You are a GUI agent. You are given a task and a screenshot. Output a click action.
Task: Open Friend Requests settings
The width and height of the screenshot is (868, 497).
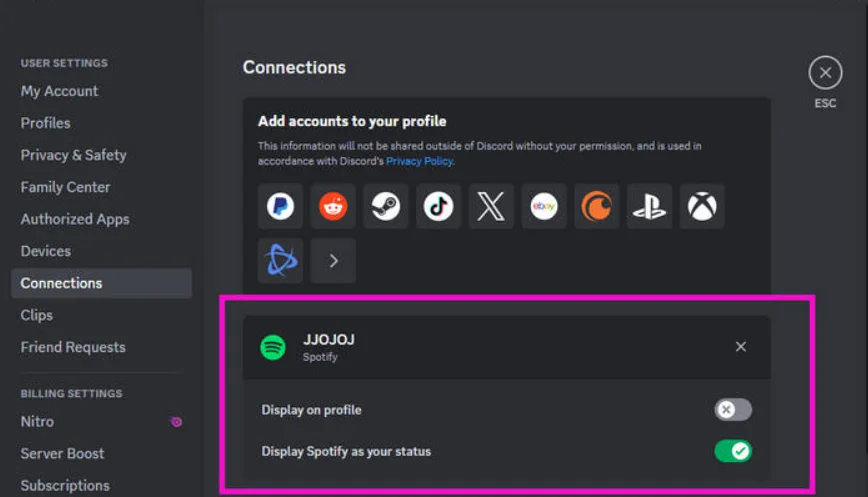[x=73, y=347]
